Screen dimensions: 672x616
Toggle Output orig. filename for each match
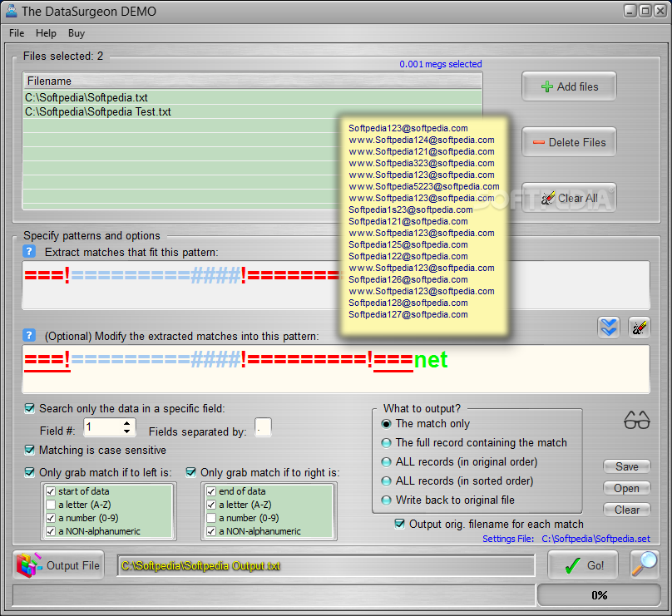point(399,524)
